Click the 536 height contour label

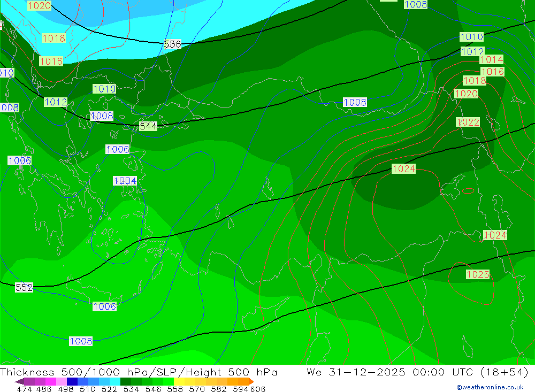point(173,44)
